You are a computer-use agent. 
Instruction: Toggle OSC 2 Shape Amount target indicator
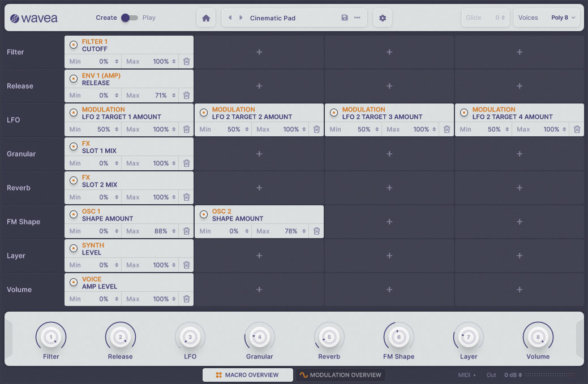pyautogui.click(x=204, y=214)
